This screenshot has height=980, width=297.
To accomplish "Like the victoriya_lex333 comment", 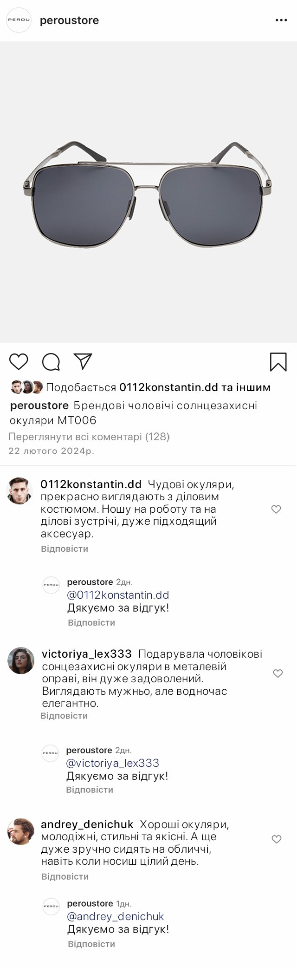I will [278, 673].
